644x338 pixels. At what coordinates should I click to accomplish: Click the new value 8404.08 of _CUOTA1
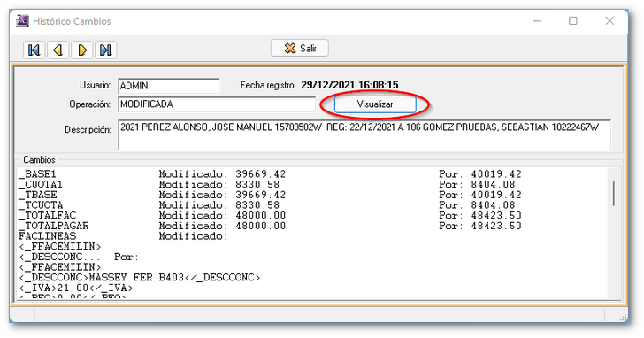(x=493, y=184)
